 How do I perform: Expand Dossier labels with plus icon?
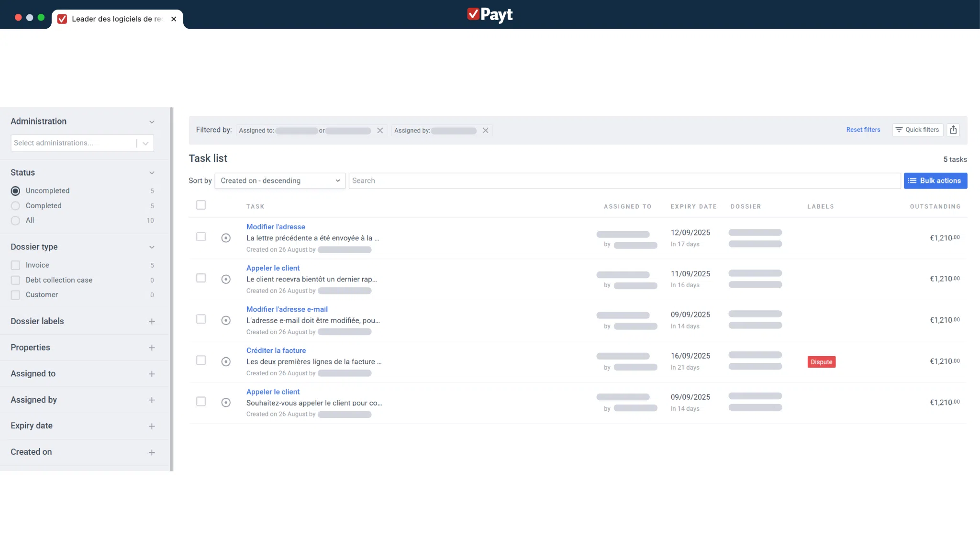(152, 321)
